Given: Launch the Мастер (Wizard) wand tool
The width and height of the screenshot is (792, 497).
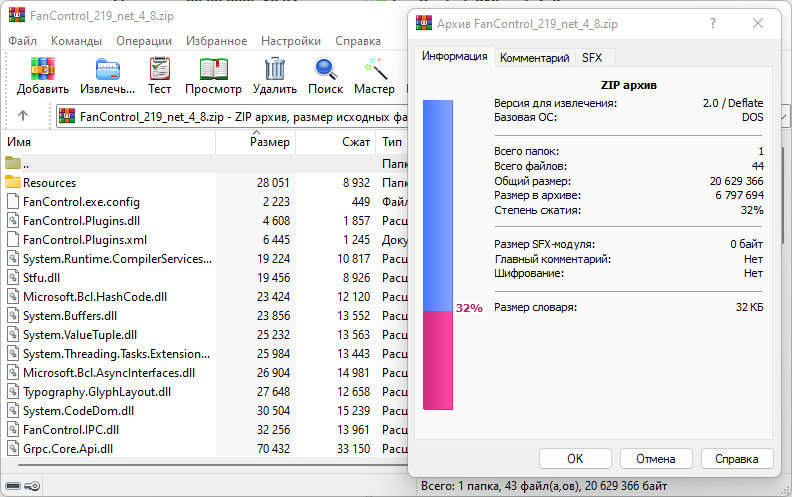Looking at the screenshot, I should (374, 69).
